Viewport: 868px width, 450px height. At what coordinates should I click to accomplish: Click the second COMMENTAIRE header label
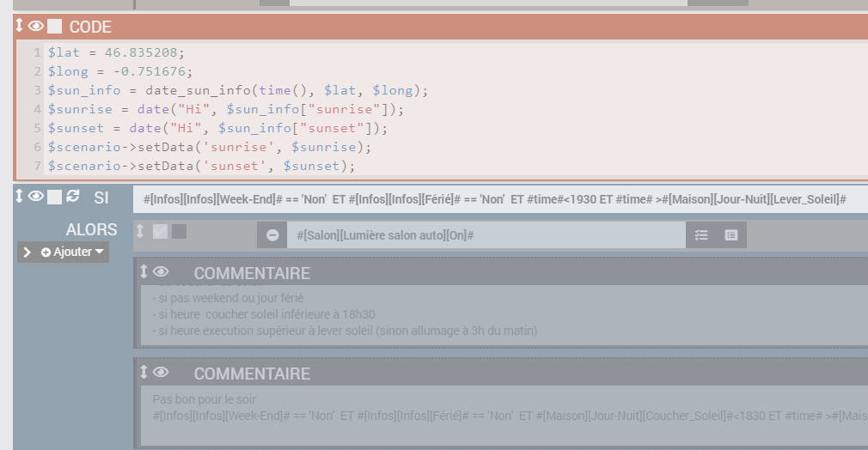pyautogui.click(x=252, y=374)
